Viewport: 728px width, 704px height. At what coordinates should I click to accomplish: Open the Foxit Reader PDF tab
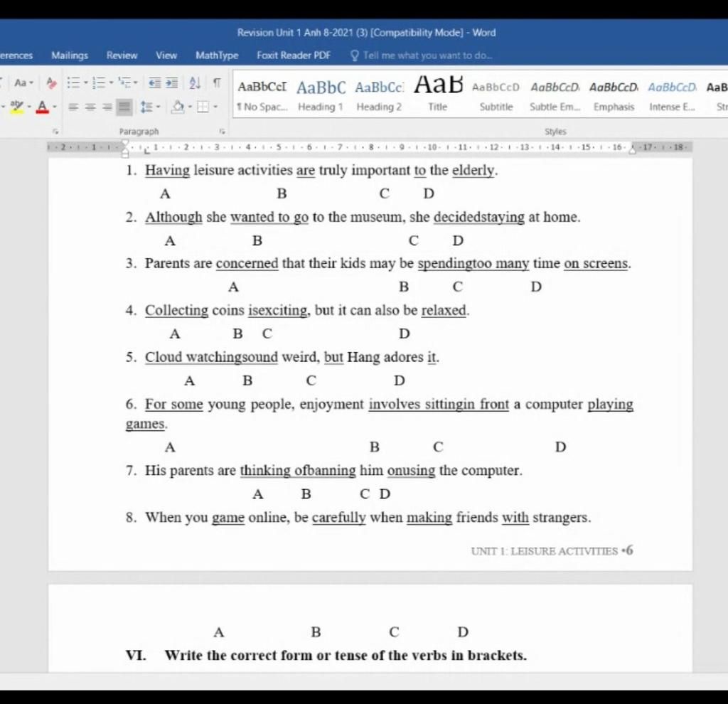pos(294,55)
